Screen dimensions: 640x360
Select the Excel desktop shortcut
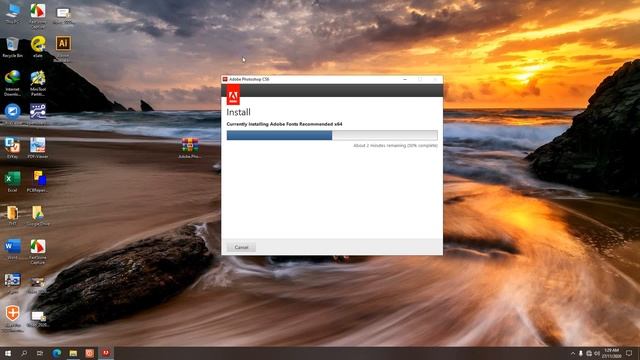click(x=13, y=182)
